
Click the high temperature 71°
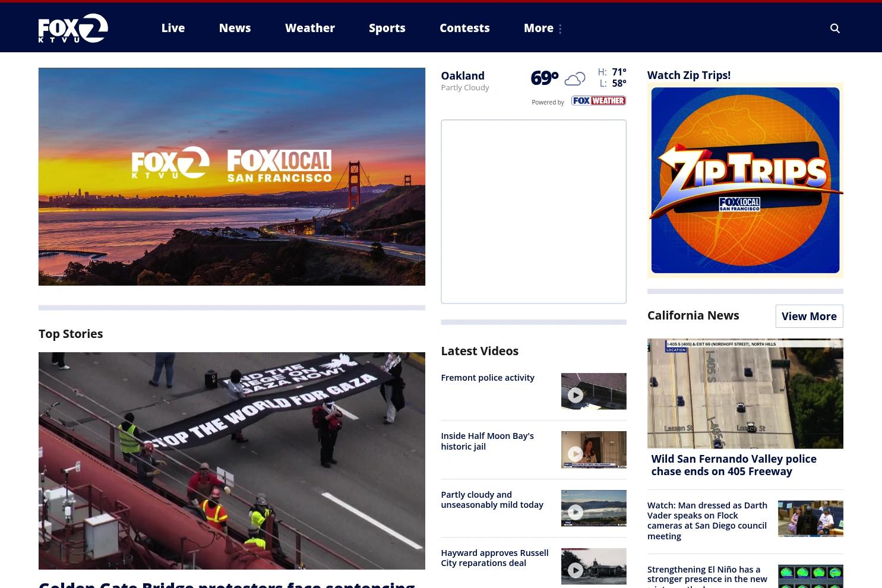[x=619, y=72]
